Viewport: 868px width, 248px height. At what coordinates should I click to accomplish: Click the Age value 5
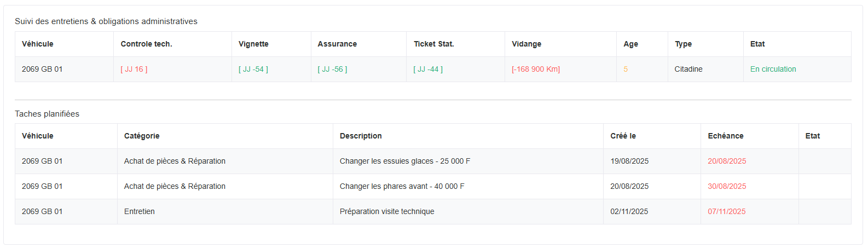(626, 70)
